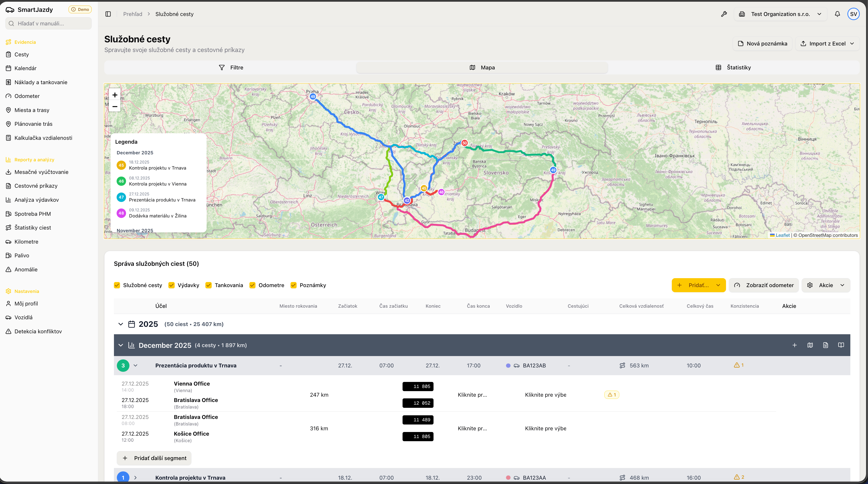Click plus icon in December 2025 row
Image resolution: width=868 pixels, height=484 pixels.
coord(794,345)
